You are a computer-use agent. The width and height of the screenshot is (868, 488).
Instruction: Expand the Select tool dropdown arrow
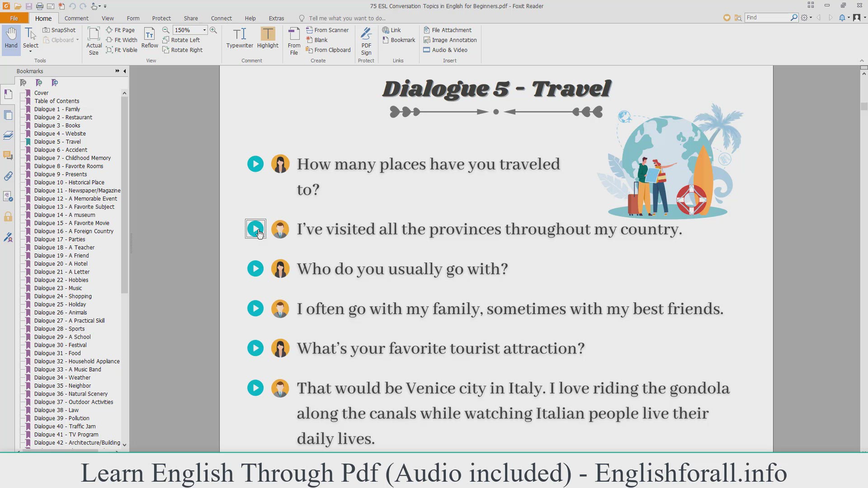[31, 52]
